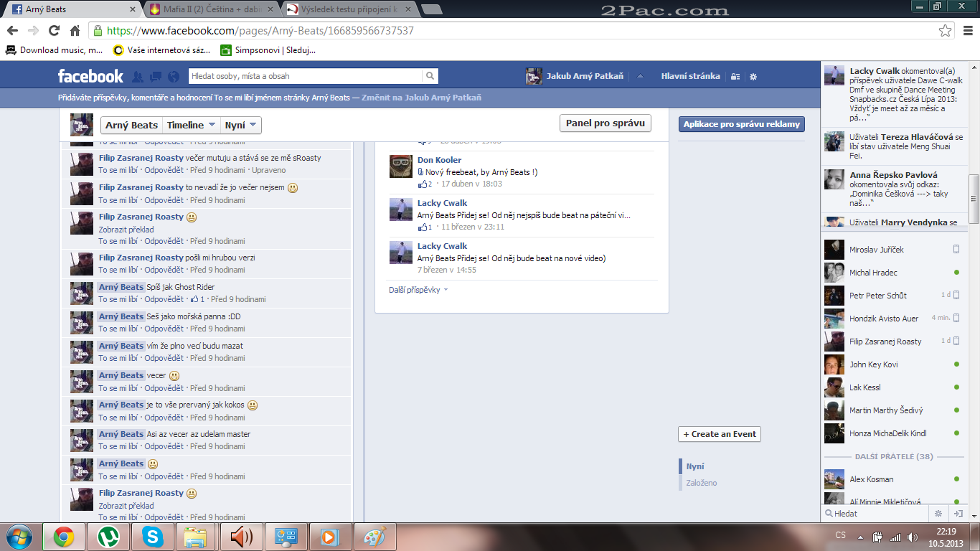This screenshot has height=551, width=980.
Task: Open chat with Michal Hradec
Action: tap(893, 273)
